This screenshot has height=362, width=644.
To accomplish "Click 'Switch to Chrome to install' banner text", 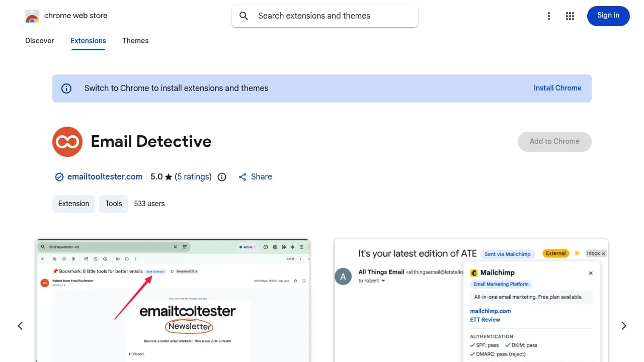I will click(x=176, y=88).
